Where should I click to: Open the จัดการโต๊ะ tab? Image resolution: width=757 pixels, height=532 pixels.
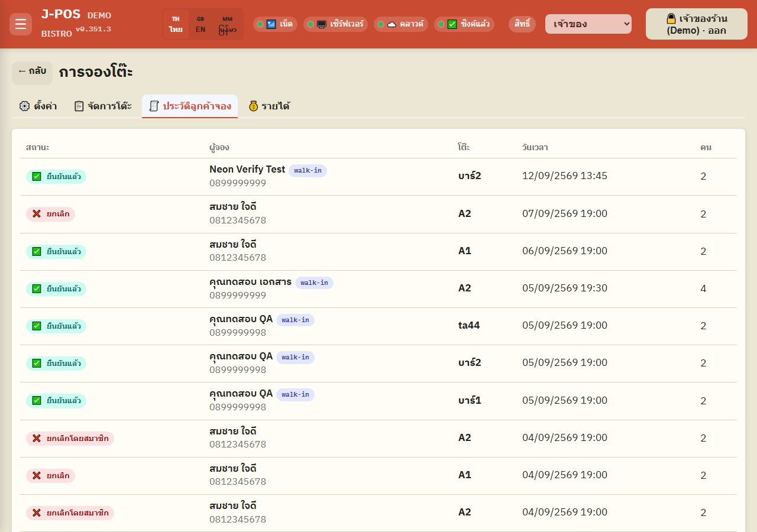[x=103, y=106]
